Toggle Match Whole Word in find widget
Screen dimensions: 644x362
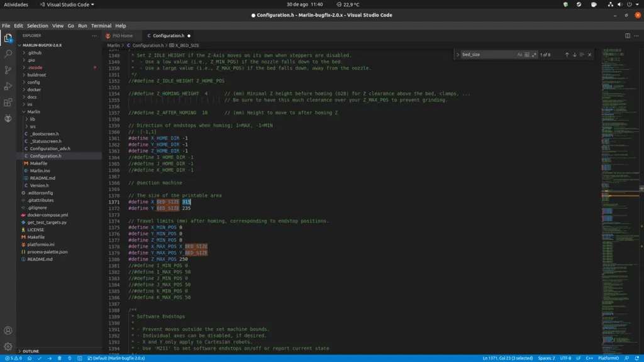[x=527, y=55]
